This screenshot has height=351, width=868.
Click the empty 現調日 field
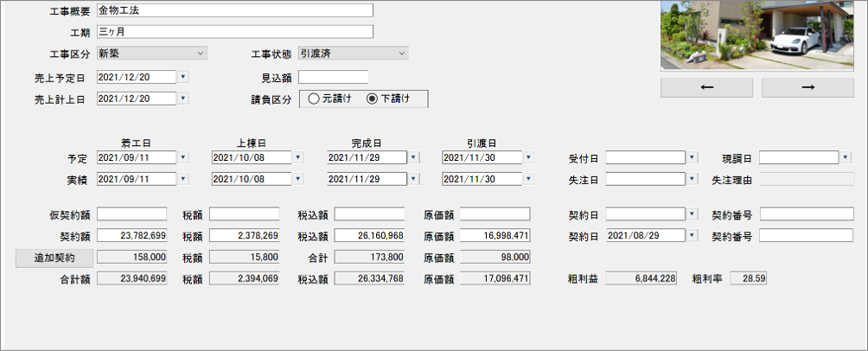click(799, 158)
